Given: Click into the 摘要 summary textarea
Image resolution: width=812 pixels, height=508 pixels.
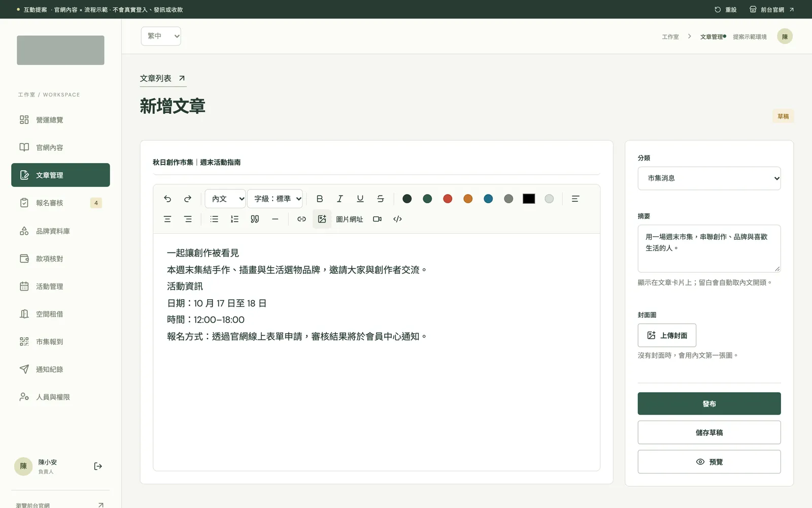Looking at the screenshot, I should coord(709,248).
